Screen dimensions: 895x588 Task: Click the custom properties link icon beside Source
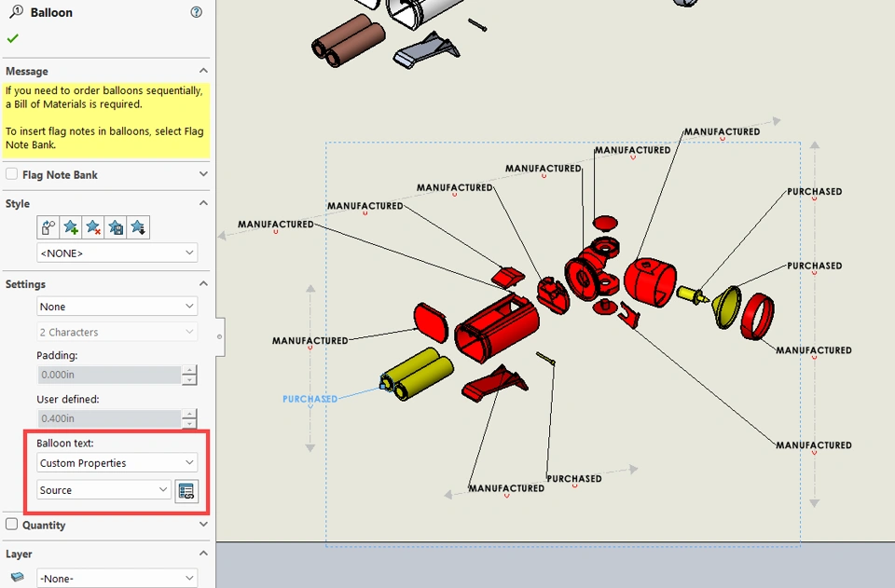pos(186,491)
